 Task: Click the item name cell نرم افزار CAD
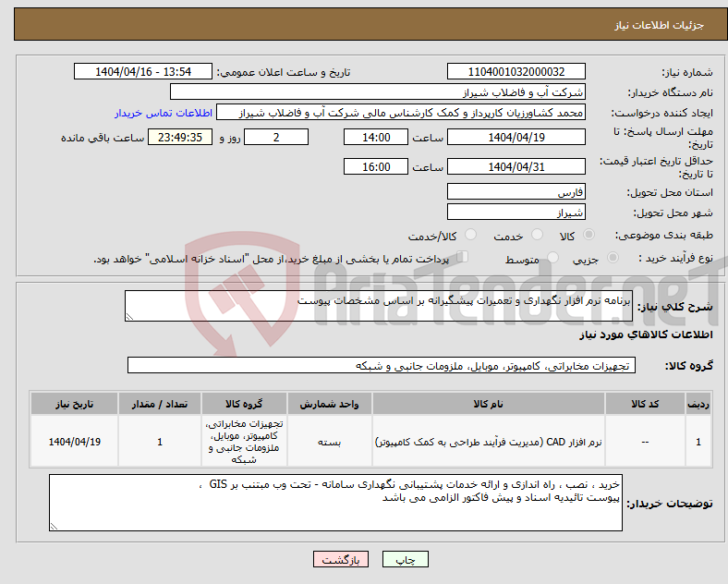tap(489, 442)
